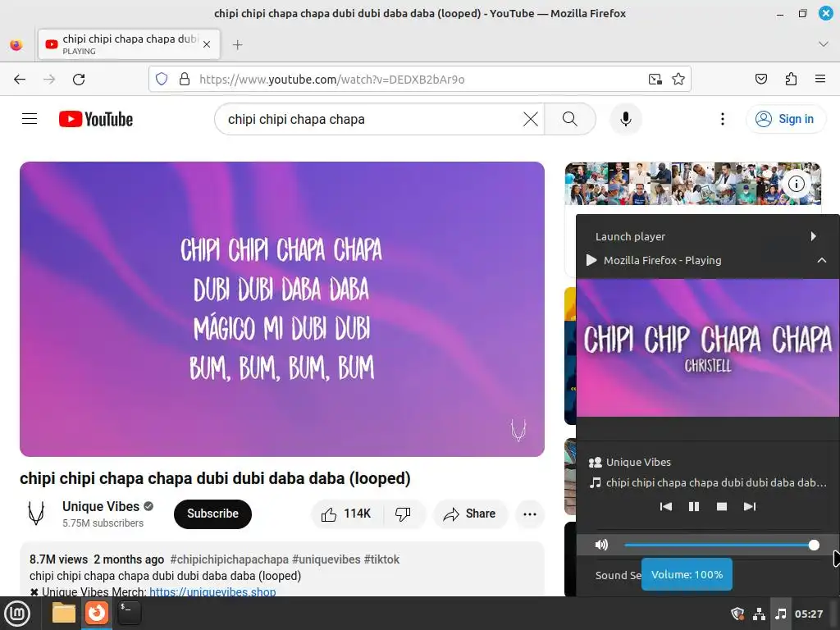Open uniquevibes.shop merch link
The width and height of the screenshot is (840, 630).
[212, 591]
